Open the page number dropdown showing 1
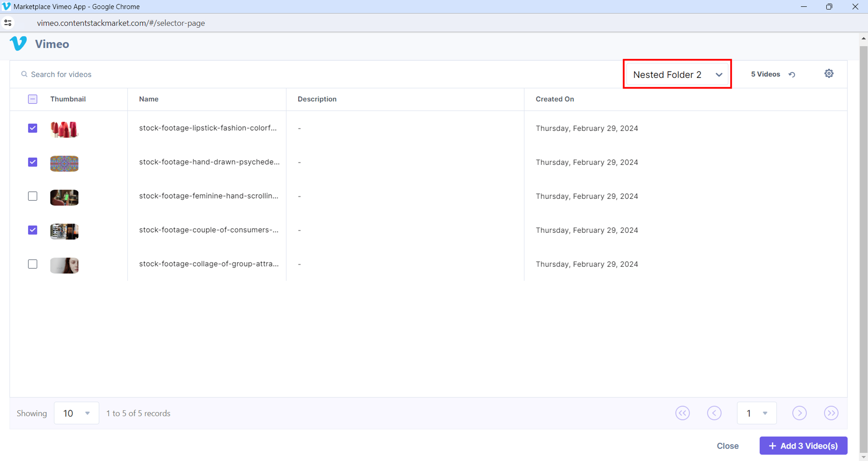868x461 pixels. pos(757,413)
